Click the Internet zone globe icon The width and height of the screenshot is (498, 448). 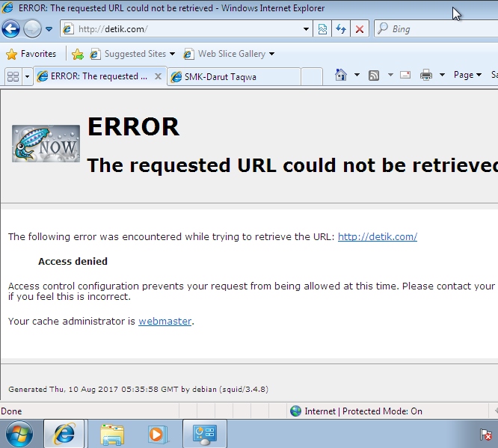(295, 411)
